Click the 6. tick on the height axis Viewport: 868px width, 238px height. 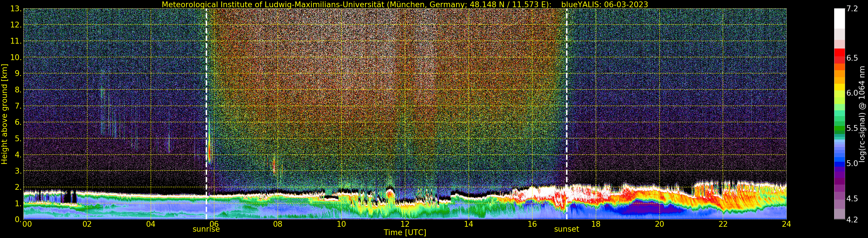(x=18, y=122)
